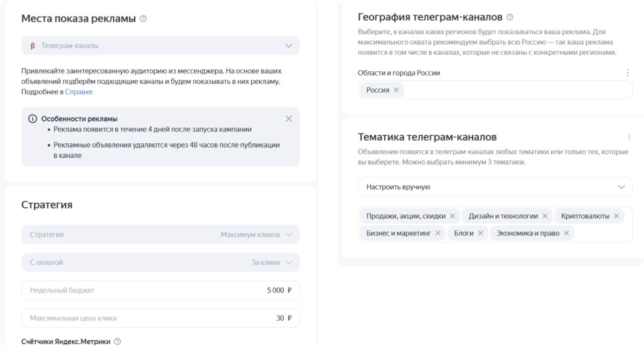Expand the Настроить вручную dropdown
This screenshot has height=347, width=644.
495,187
